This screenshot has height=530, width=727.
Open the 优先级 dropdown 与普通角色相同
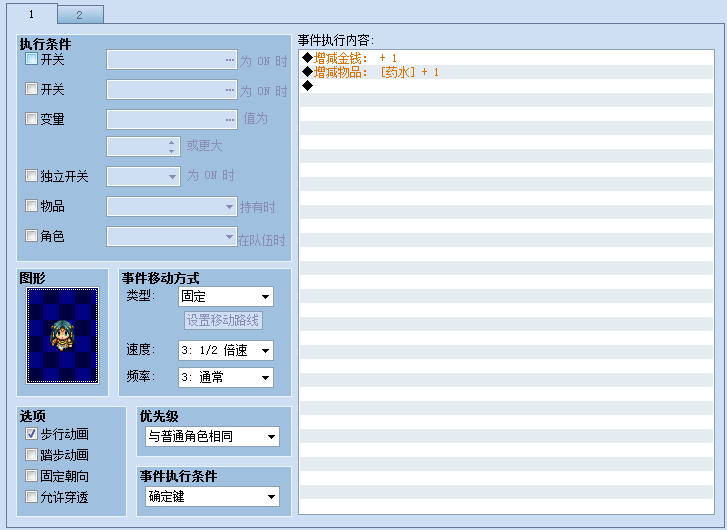pos(212,436)
